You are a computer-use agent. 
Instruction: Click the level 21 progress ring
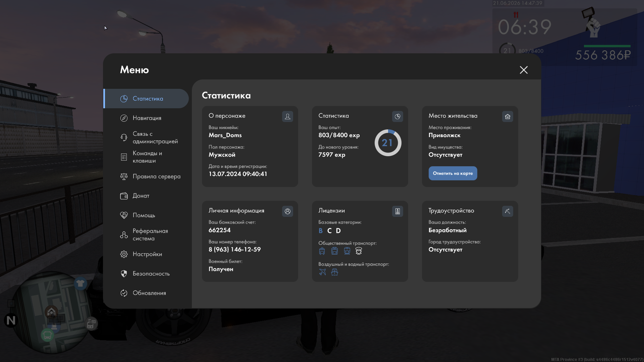(x=388, y=143)
